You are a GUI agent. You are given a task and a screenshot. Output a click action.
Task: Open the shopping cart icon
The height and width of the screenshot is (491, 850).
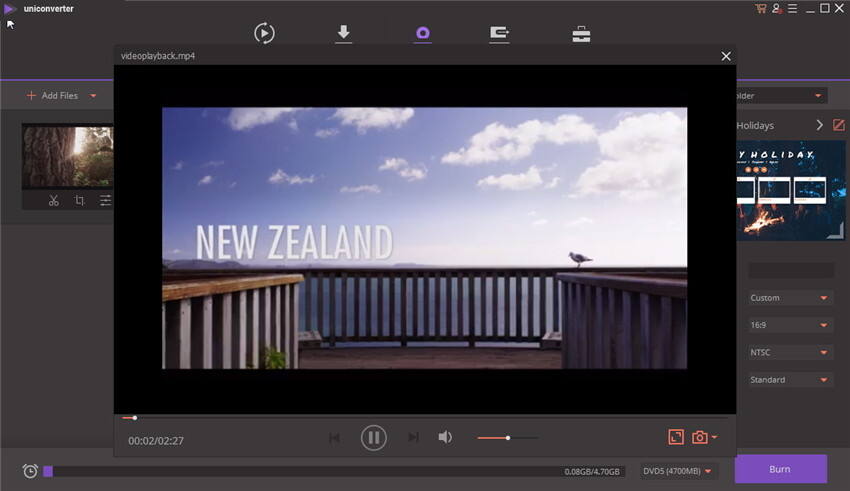[x=761, y=9]
